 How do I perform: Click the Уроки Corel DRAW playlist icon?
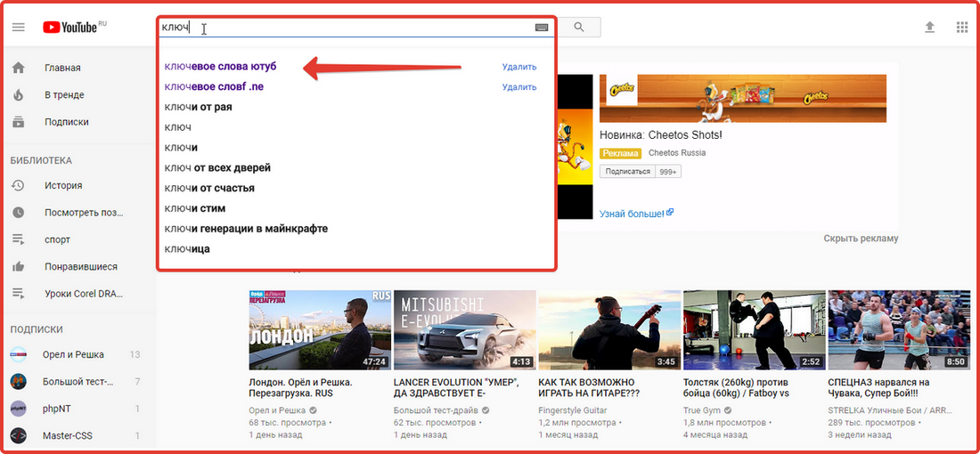pos(18,294)
